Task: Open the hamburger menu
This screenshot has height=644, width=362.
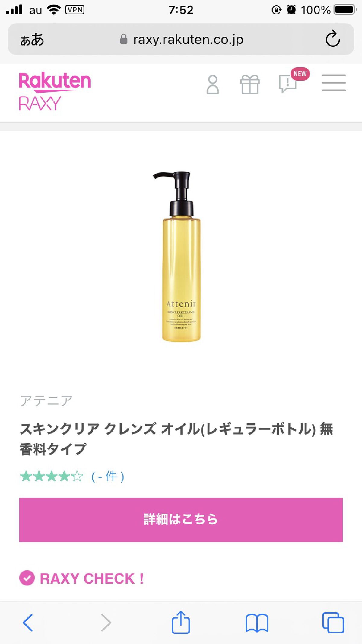Action: 334,83
